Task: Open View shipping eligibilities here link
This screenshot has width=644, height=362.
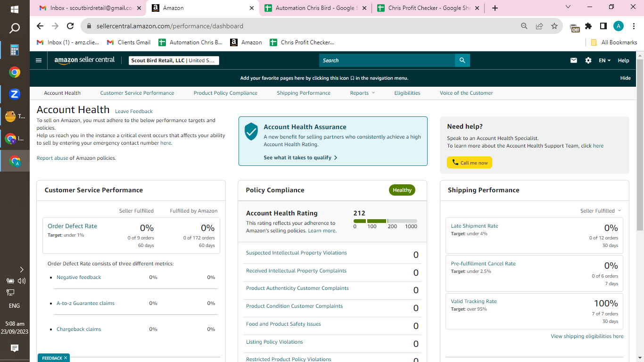Action: [x=587, y=336]
